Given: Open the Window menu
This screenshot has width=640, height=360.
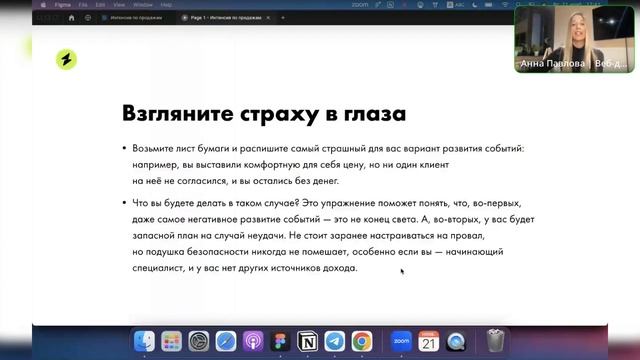Looking at the screenshot, I should [x=142, y=5].
